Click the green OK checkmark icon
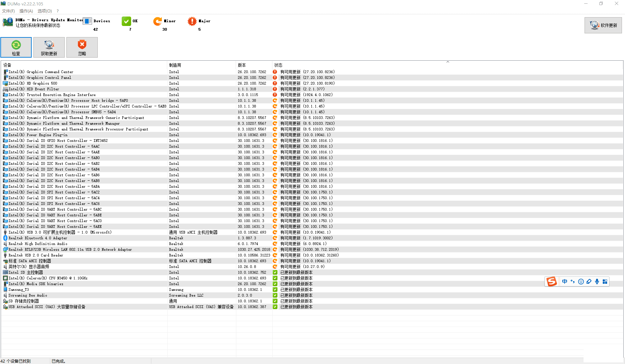This screenshot has width=625, height=364. tap(126, 21)
